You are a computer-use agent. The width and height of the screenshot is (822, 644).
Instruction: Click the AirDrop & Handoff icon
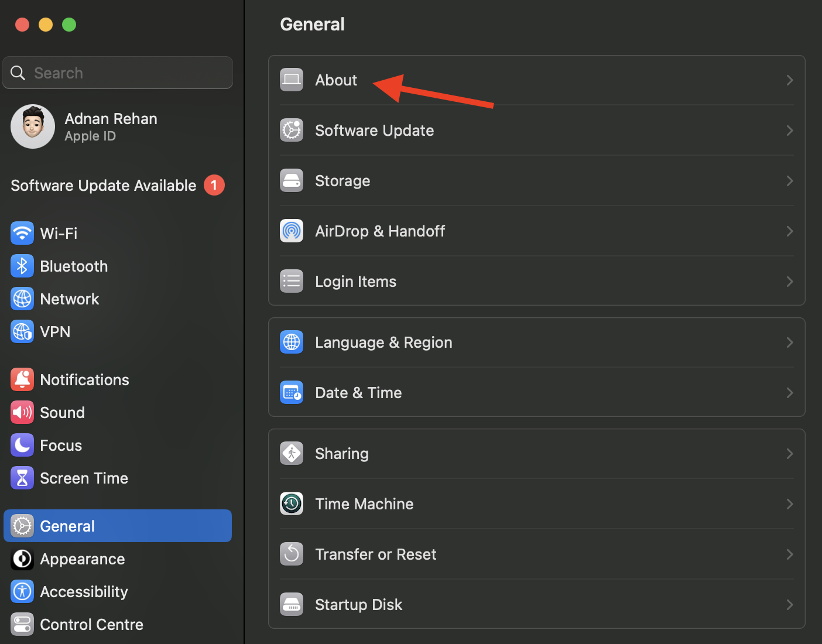pyautogui.click(x=292, y=231)
